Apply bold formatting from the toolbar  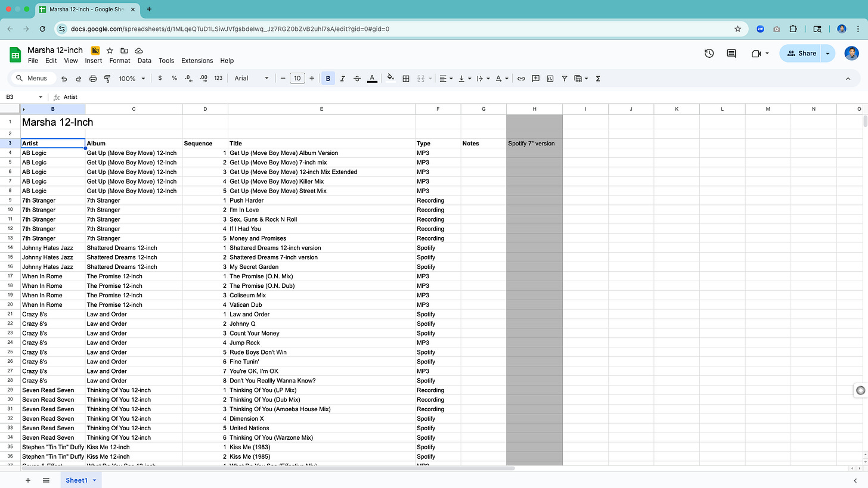(x=328, y=78)
